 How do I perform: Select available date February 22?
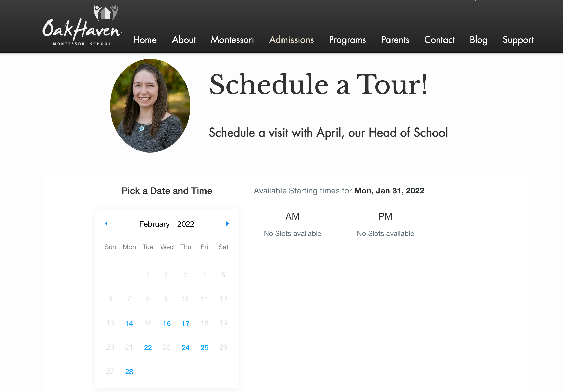[x=148, y=347]
